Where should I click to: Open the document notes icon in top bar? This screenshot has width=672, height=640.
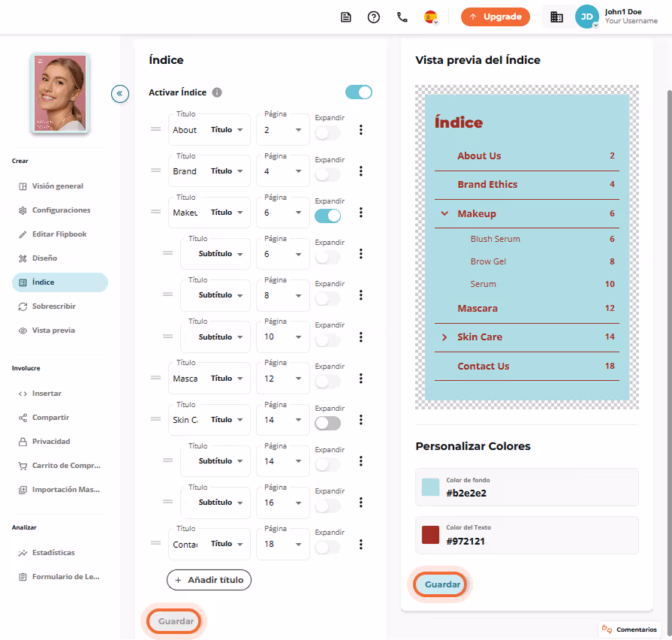click(x=346, y=17)
